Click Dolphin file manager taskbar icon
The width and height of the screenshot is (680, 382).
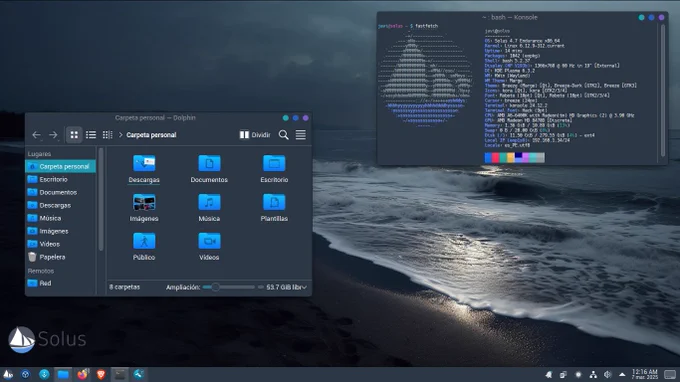[63, 375]
